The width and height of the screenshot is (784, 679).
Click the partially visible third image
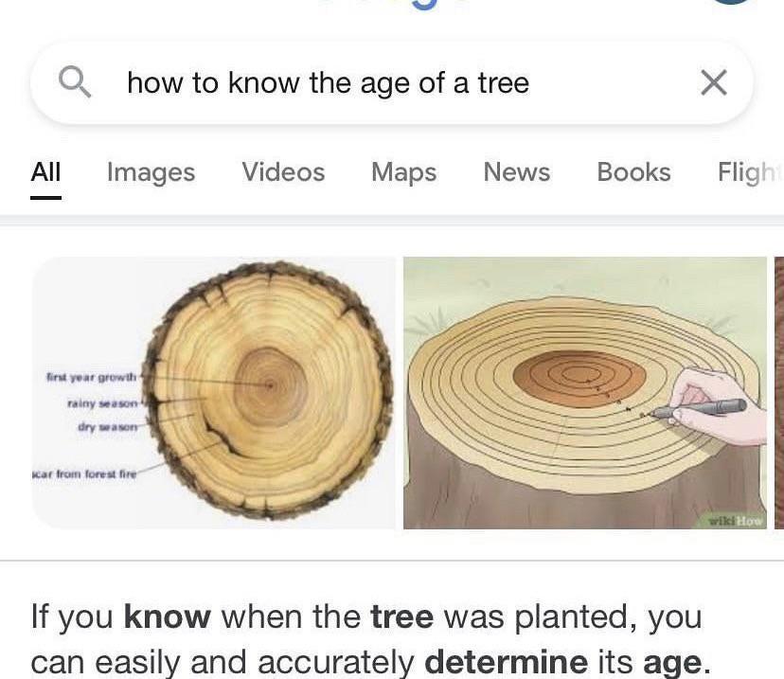tap(779, 392)
